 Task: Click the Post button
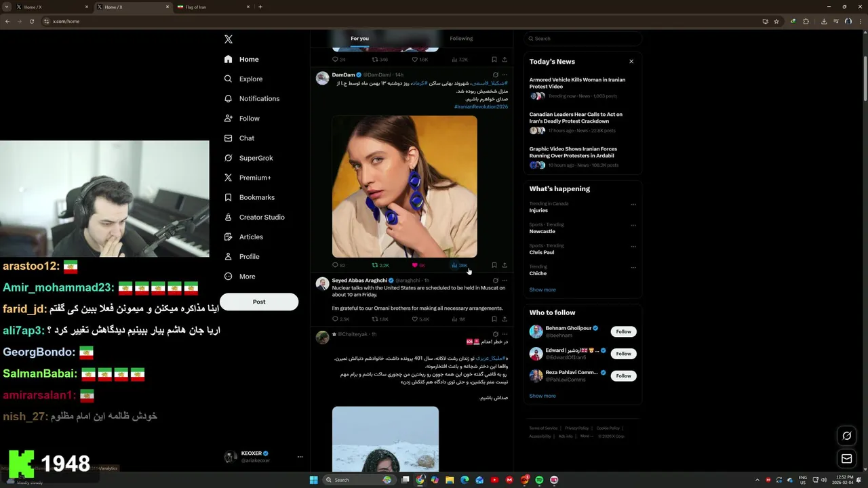(259, 302)
